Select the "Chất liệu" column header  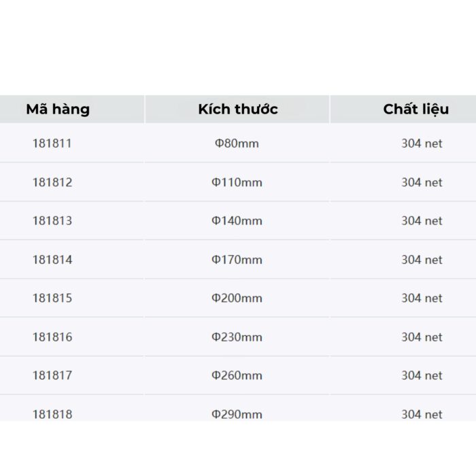pyautogui.click(x=415, y=109)
